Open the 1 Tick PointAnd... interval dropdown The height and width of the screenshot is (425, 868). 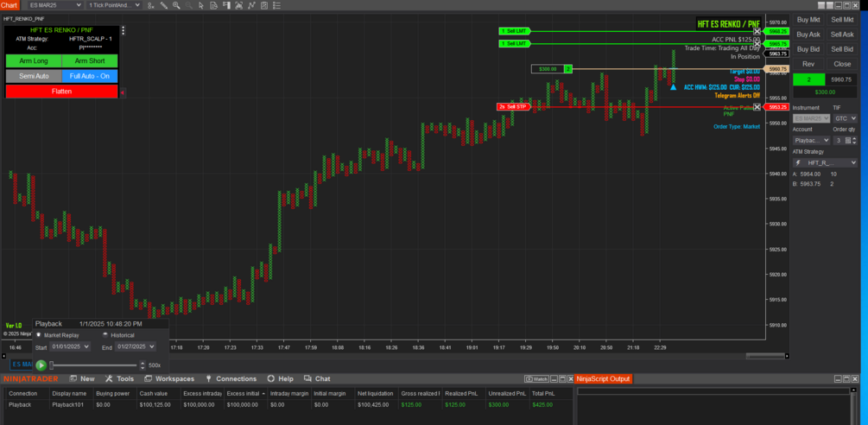pyautogui.click(x=113, y=5)
